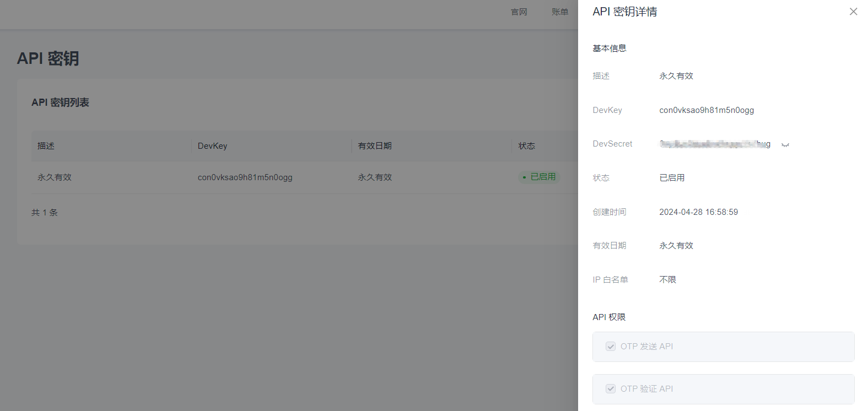Click the OTP 发送 API label text
Image resolution: width=868 pixels, height=411 pixels.
coord(647,347)
